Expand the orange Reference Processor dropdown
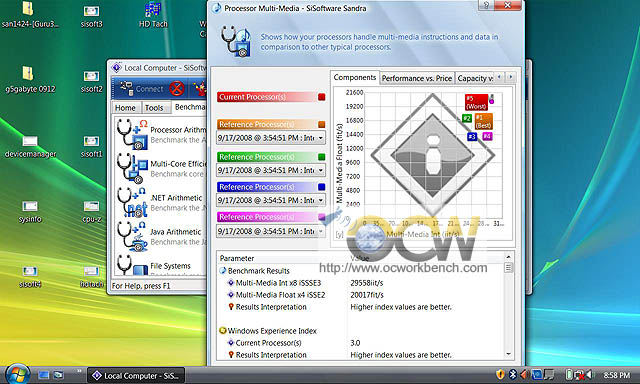Image resolution: width=640 pixels, height=384 pixels. [321, 138]
